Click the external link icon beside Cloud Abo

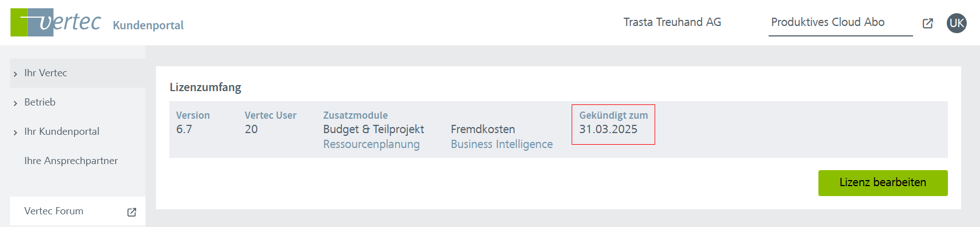928,23
